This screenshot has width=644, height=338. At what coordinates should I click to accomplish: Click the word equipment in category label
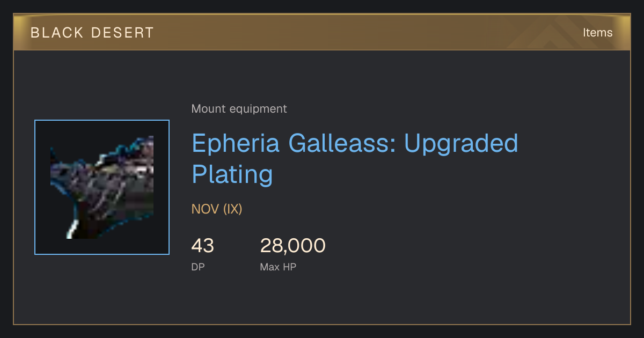pos(258,109)
